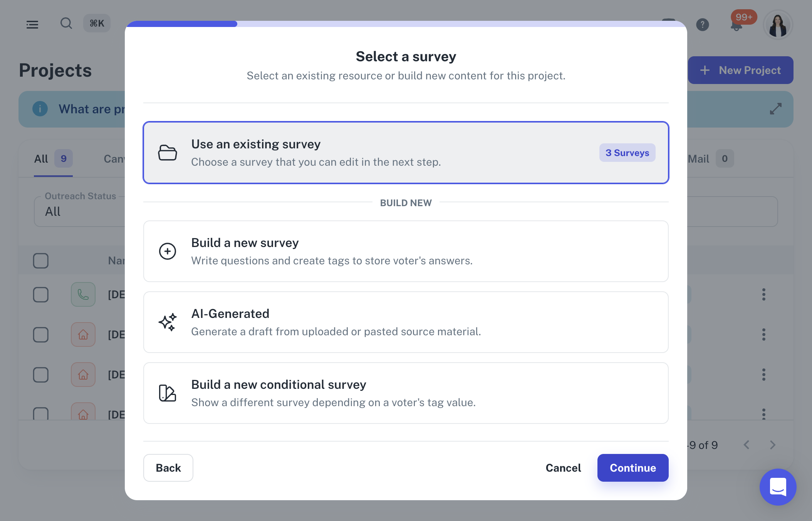Choose Build a new conditional survey
Image resolution: width=812 pixels, height=521 pixels.
point(406,393)
